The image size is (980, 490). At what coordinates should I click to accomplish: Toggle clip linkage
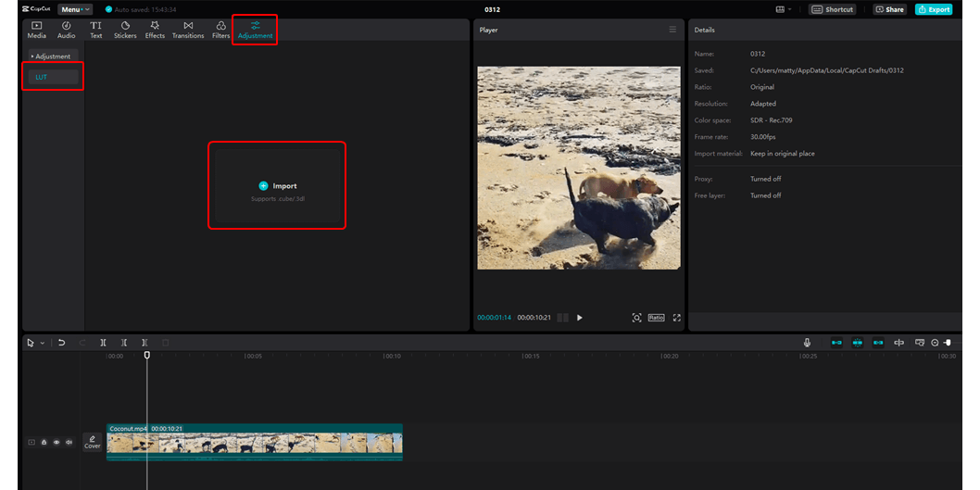tap(878, 343)
